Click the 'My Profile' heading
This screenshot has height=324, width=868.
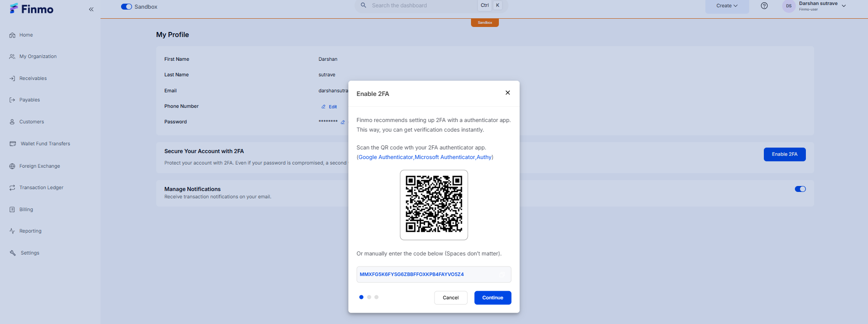(x=172, y=35)
